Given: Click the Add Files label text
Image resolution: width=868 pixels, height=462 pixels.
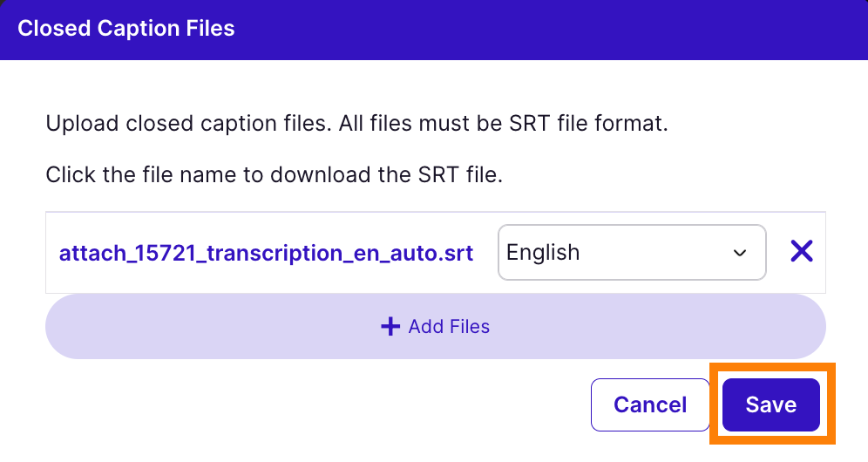Looking at the screenshot, I should tap(449, 327).
